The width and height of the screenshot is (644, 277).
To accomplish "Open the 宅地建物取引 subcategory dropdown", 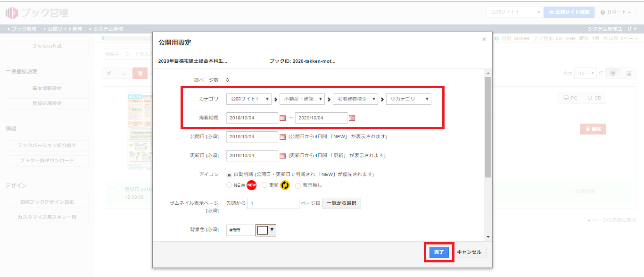I will (x=355, y=99).
